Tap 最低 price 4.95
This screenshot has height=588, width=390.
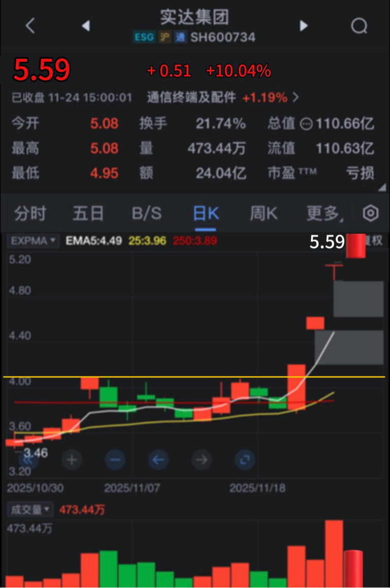click(x=104, y=173)
